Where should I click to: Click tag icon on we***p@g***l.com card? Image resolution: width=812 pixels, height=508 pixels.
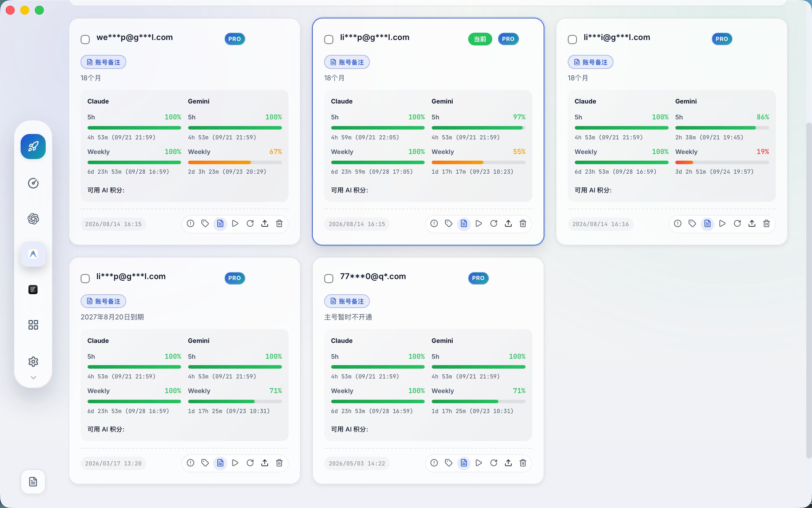[205, 224]
